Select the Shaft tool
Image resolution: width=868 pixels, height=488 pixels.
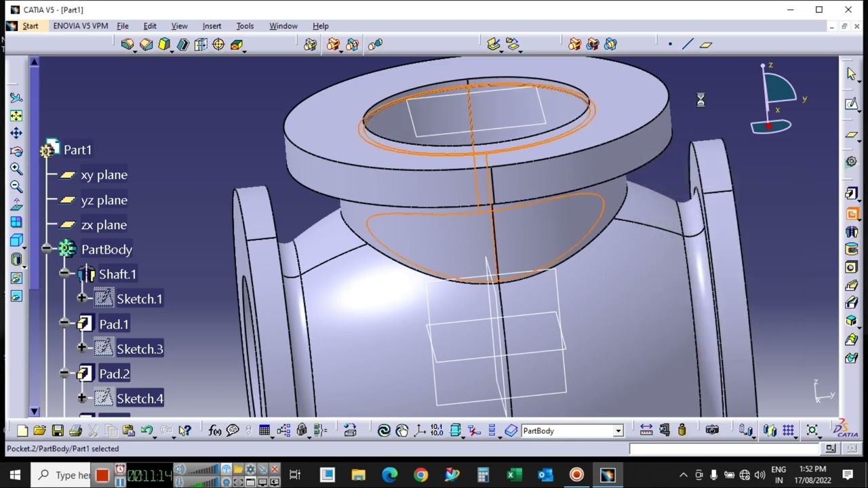(852, 232)
